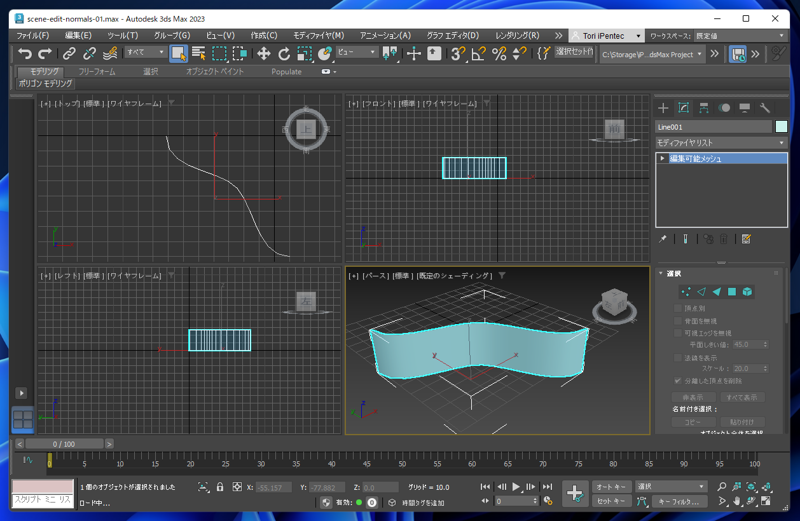Click the Undo arrow icon
The width and height of the screenshot is (800, 521).
coord(24,54)
